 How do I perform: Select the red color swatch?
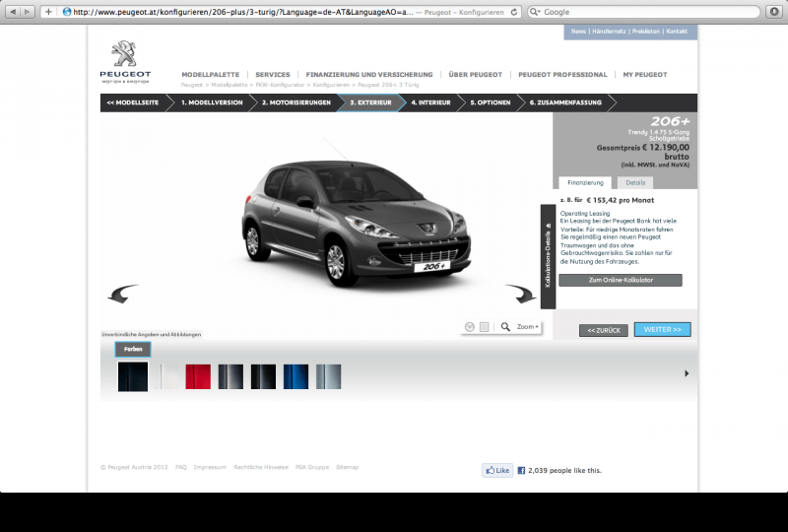click(x=198, y=376)
